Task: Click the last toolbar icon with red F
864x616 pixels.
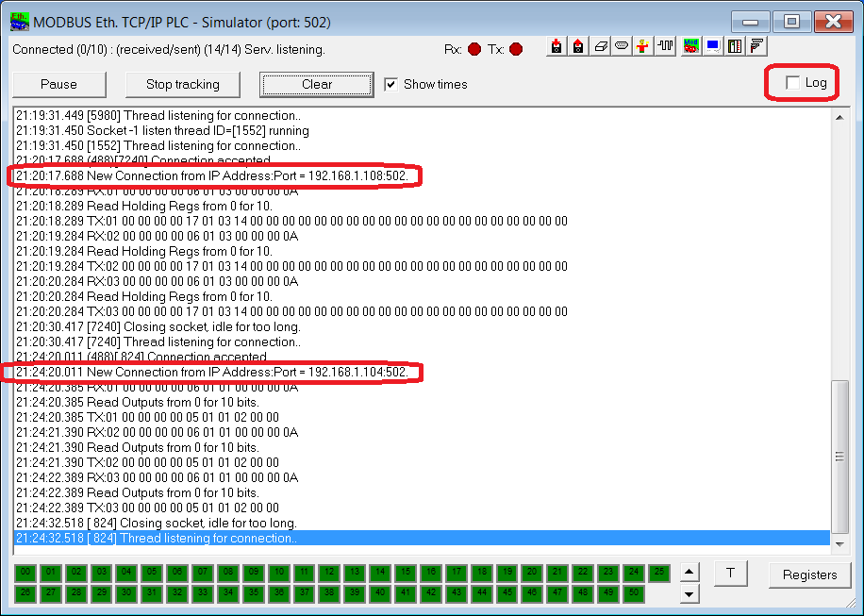Action: [756, 47]
